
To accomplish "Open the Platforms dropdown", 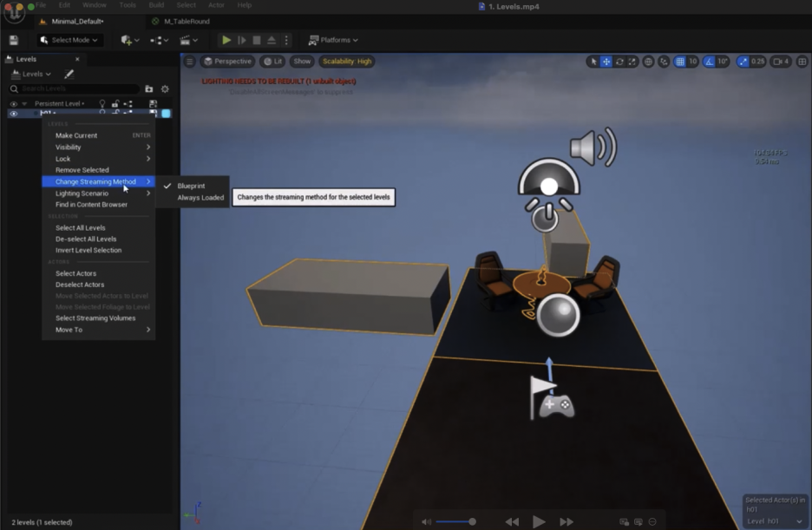I will pos(333,40).
